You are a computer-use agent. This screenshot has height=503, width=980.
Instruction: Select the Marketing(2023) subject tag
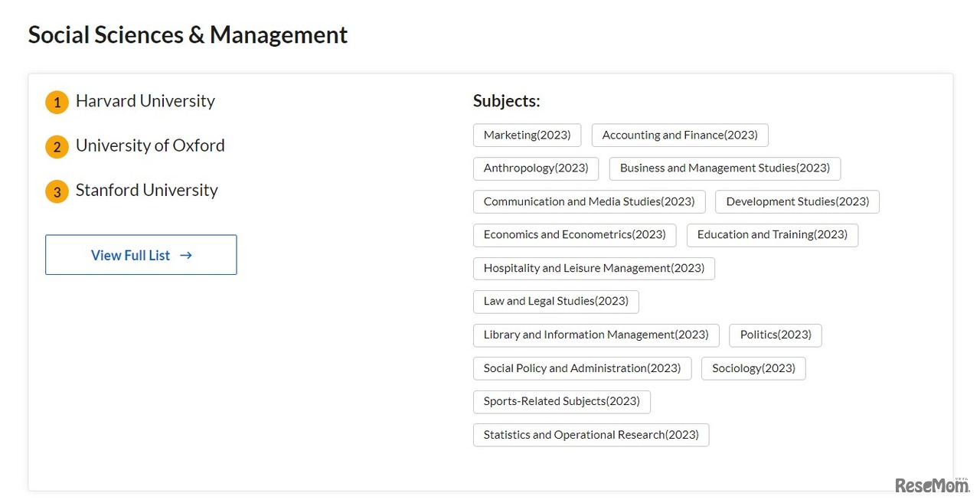tap(527, 135)
